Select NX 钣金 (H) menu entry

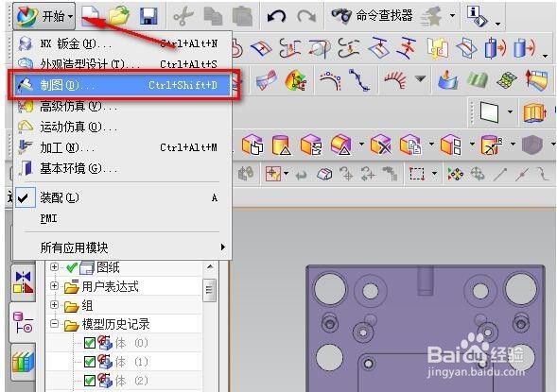123,43
